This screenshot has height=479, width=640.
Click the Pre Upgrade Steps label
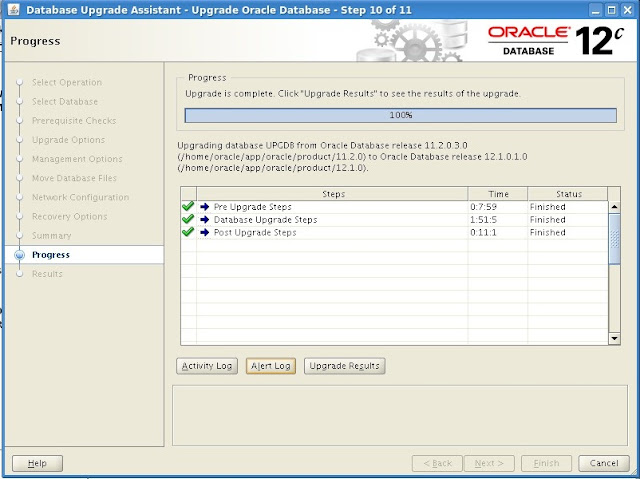pos(252,207)
